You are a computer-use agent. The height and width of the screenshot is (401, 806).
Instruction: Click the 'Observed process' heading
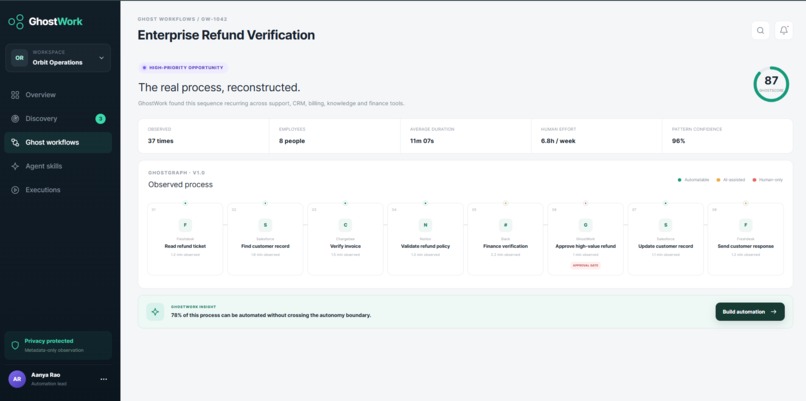180,185
